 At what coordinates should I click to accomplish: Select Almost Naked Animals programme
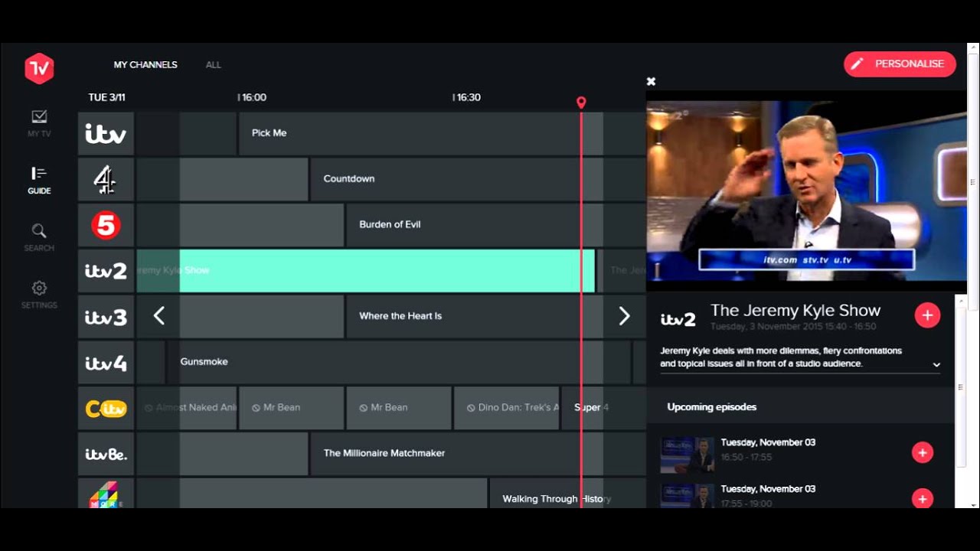tap(186, 409)
